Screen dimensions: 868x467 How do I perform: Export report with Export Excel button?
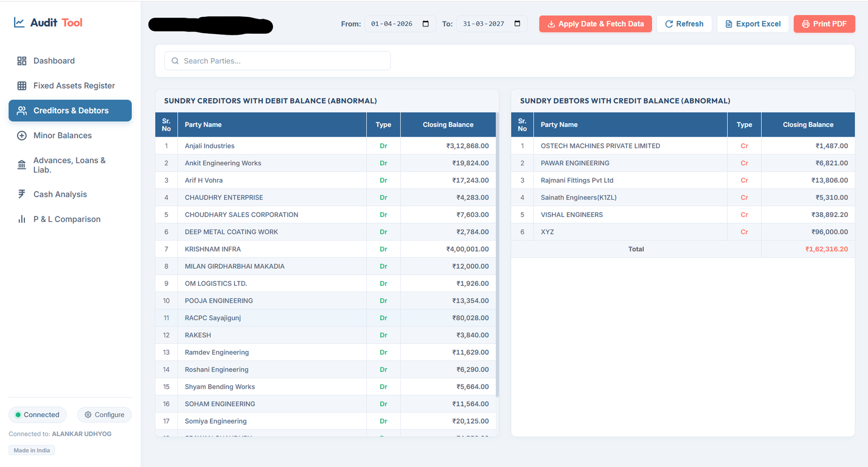(x=752, y=24)
